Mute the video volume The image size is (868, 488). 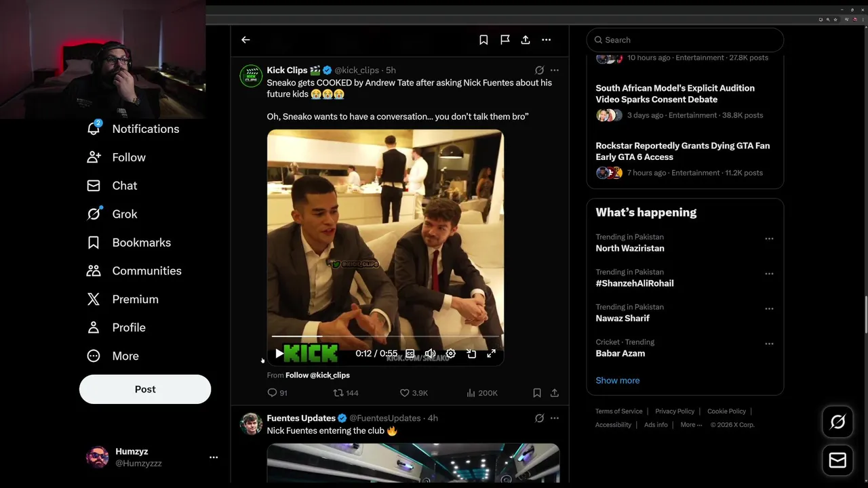(x=430, y=353)
